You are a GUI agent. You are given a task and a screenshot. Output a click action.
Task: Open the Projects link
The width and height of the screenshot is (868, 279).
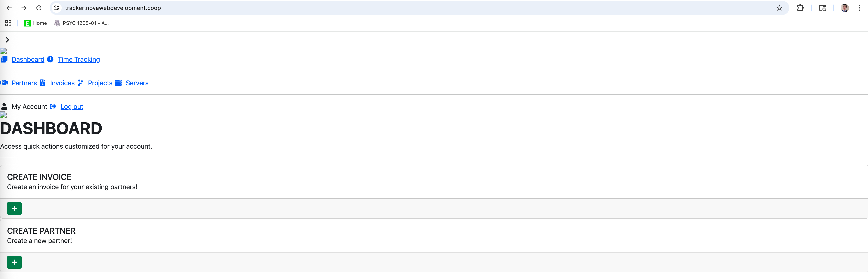coord(100,83)
